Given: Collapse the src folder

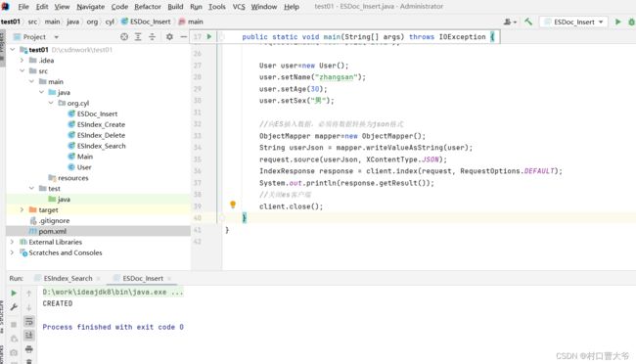Looking at the screenshot, I should click(22, 70).
